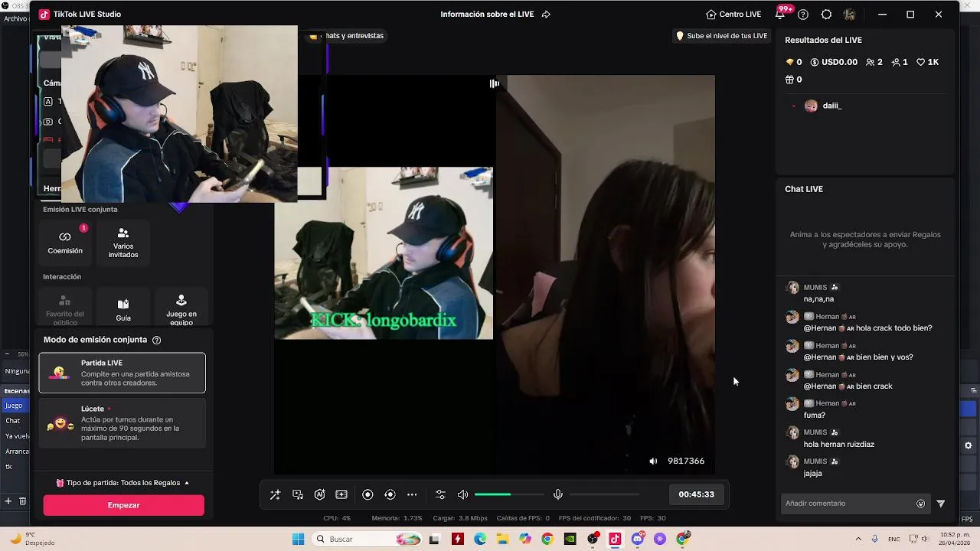Screen dimensions: 980x551
Task: Show help for Modo de emisión conjunta
Action: coord(157,340)
